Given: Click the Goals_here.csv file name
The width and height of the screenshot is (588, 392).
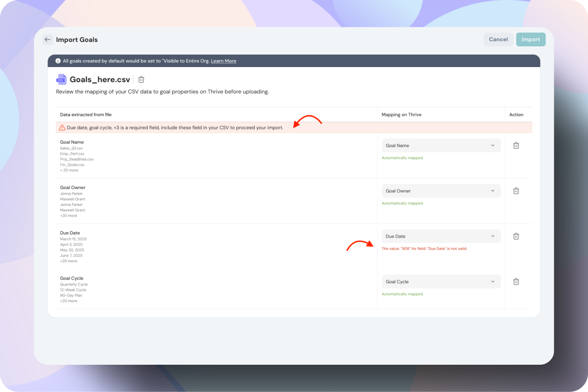Looking at the screenshot, I should [x=100, y=79].
